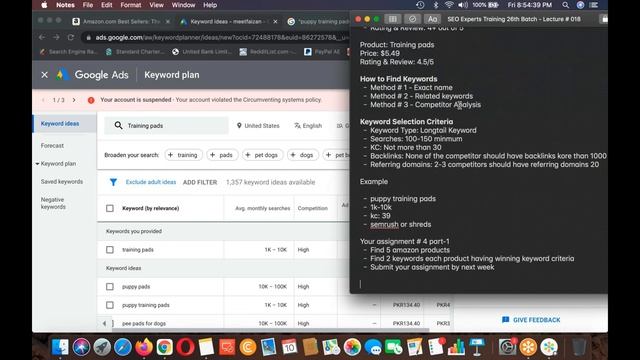Image resolution: width=640 pixels, height=360 pixels.
Task: Open the Aa text format button in Notes
Action: pos(432,19)
